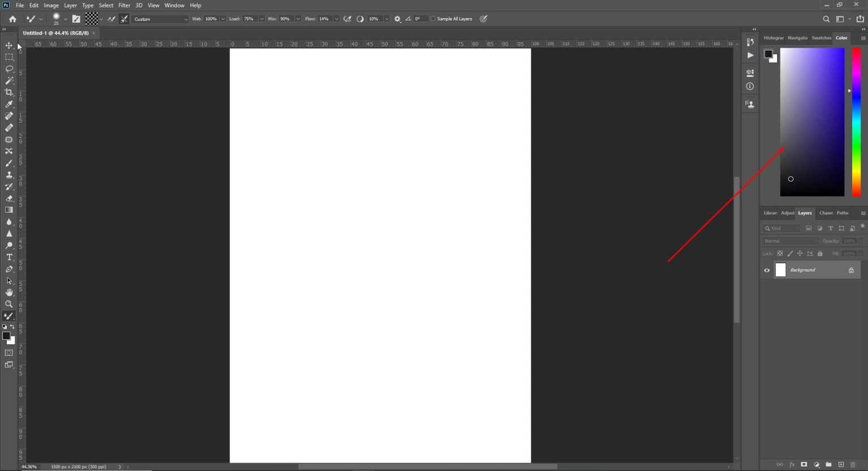Toggle airbrush mode in the options bar
The height and width of the screenshot is (471, 868).
(348, 19)
